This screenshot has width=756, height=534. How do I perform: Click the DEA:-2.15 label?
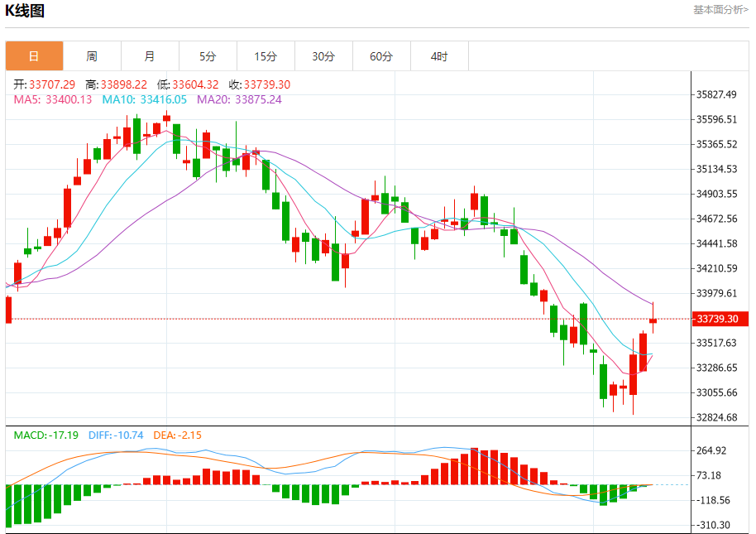click(178, 435)
